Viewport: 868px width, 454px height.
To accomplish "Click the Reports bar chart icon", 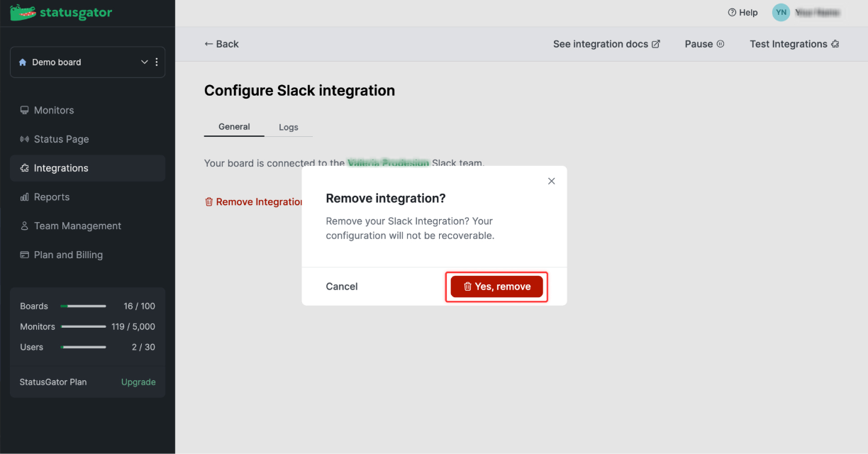I will coord(25,197).
